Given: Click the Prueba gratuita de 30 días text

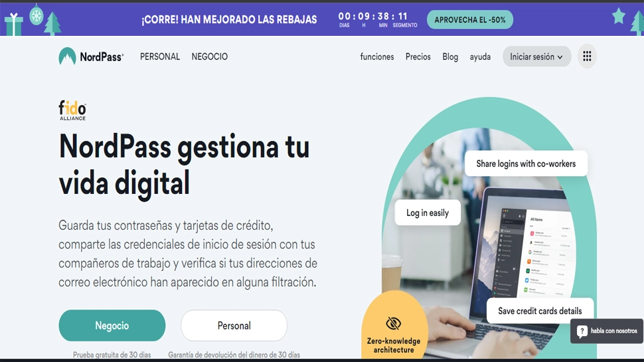Looking at the screenshot, I should pyautogui.click(x=112, y=355).
